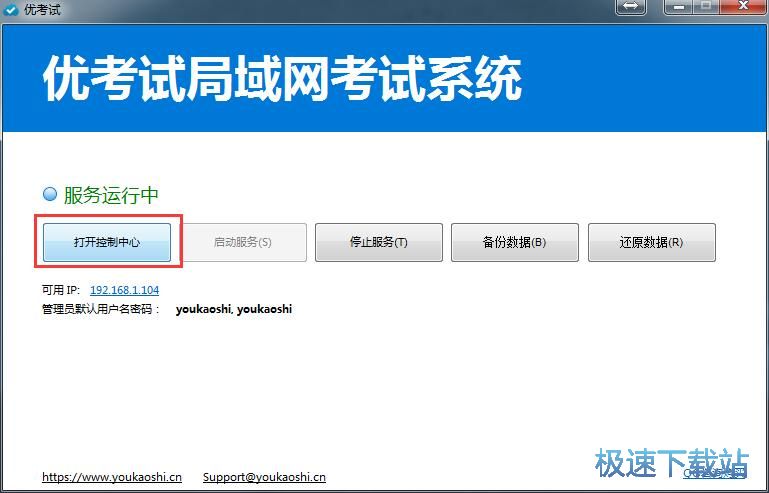Click the 可用 IP label
This screenshot has width=769, height=493.
tap(61, 290)
